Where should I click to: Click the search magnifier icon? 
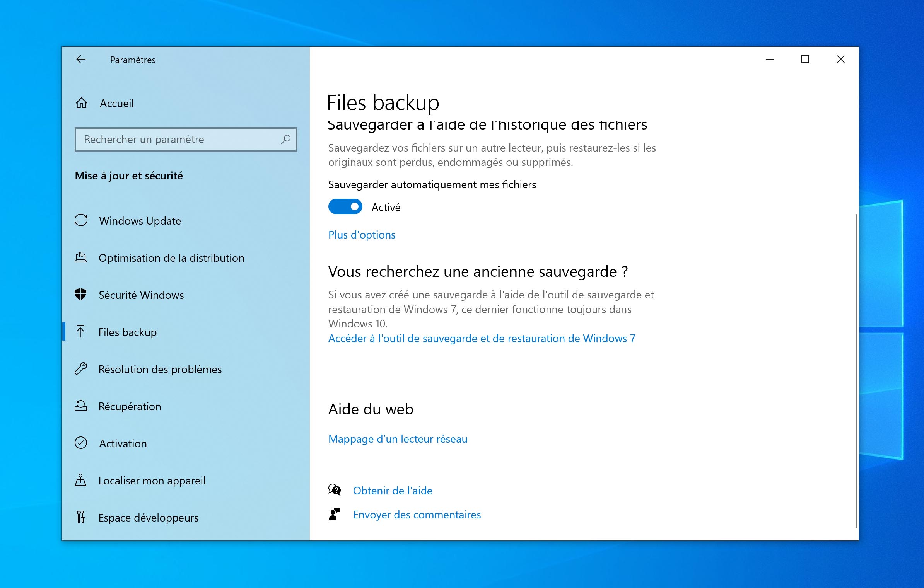point(286,139)
